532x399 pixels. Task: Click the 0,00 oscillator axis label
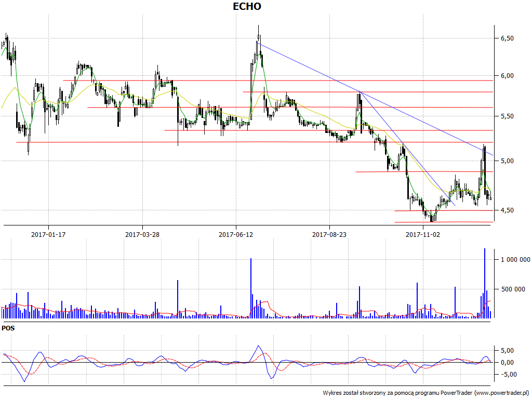[507, 362]
